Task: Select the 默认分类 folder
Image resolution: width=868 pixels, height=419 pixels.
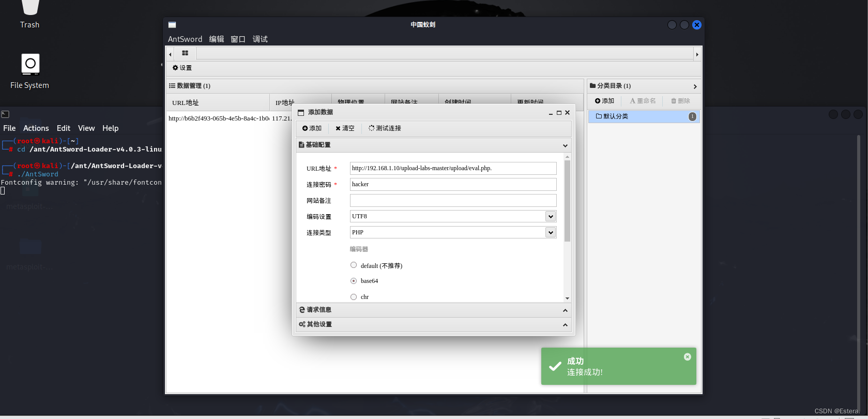Action: (644, 116)
